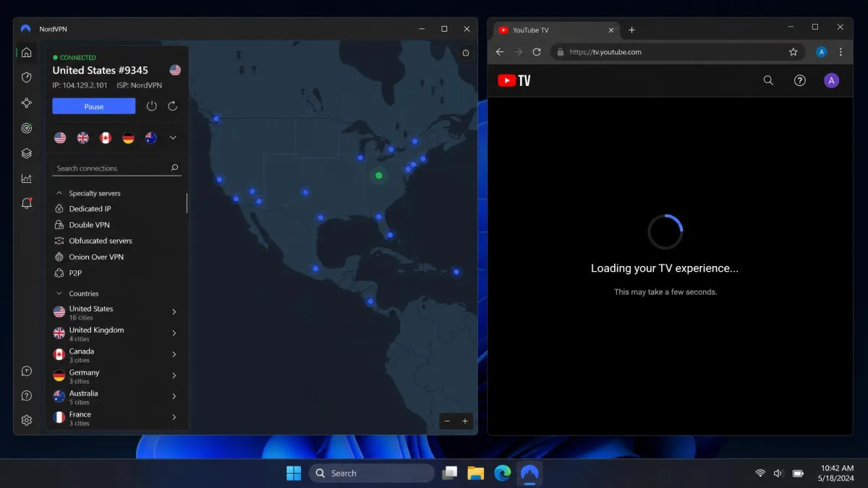Expand the quick-connect flags chevron
The width and height of the screenshot is (868, 488).
[x=173, y=137]
